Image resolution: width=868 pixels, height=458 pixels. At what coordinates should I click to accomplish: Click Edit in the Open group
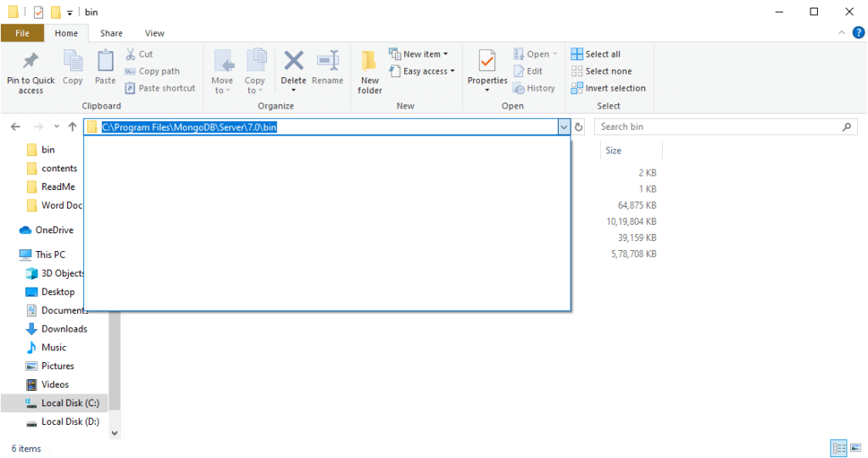pos(528,71)
